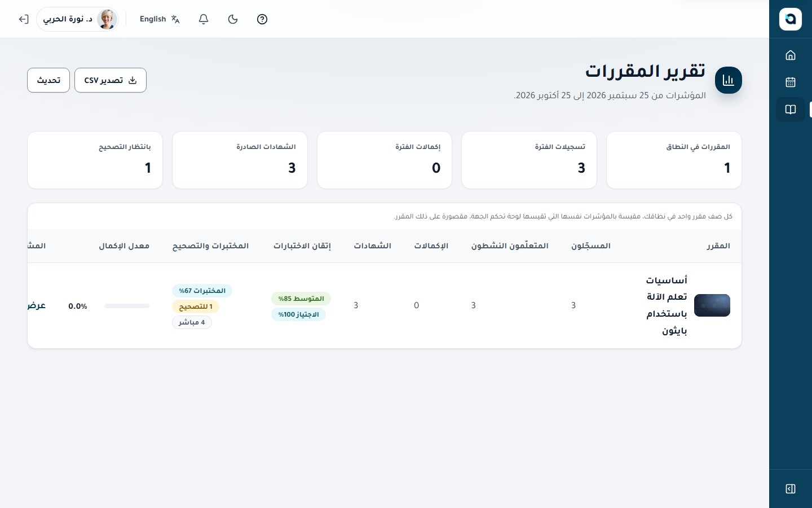The image size is (812, 508).
Task: Switch language to English
Action: (x=160, y=19)
